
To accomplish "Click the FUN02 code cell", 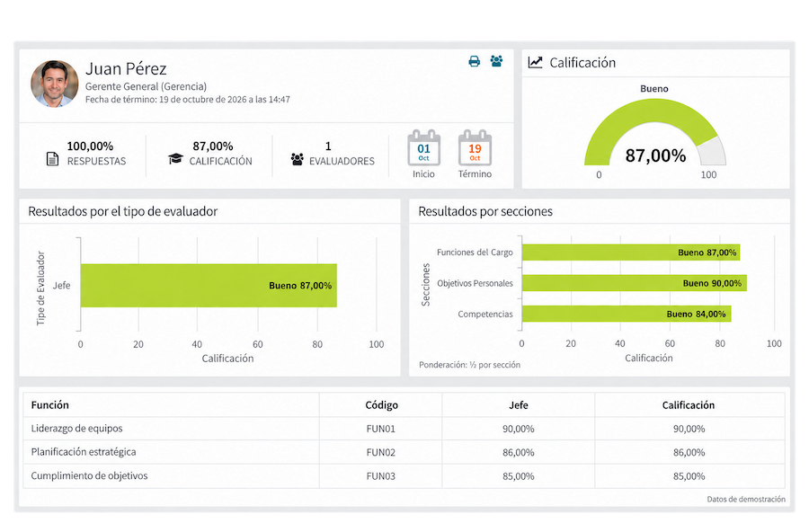I will pos(381,453).
